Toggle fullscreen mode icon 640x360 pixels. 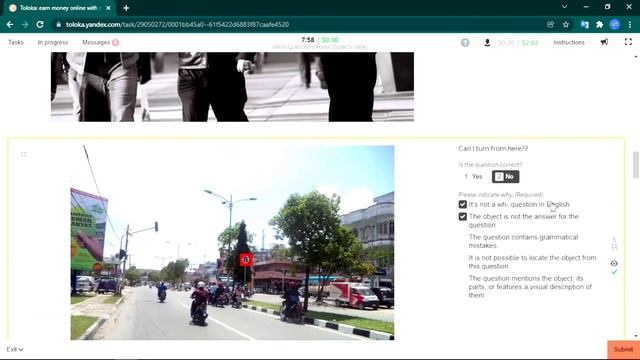pyautogui.click(x=628, y=42)
